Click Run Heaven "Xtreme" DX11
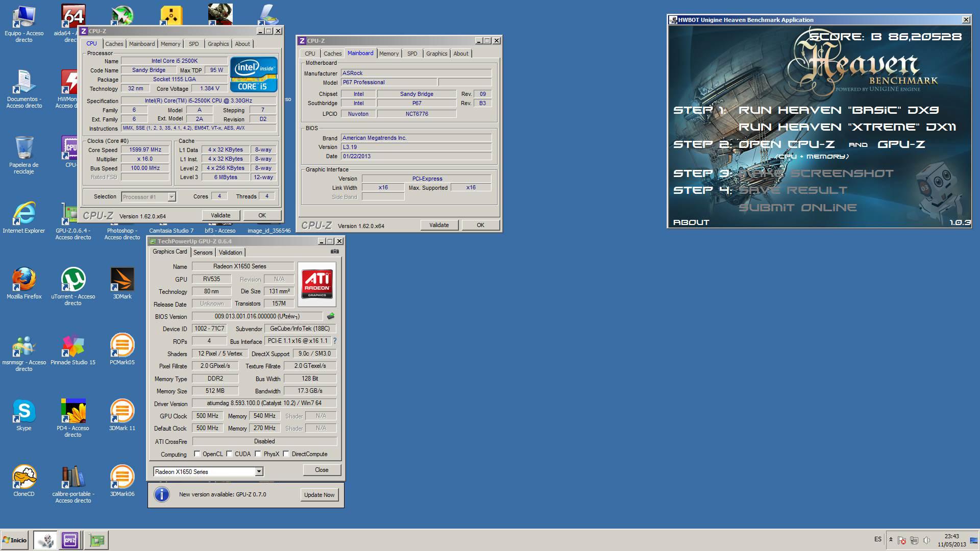980x551 pixels. pyautogui.click(x=847, y=127)
